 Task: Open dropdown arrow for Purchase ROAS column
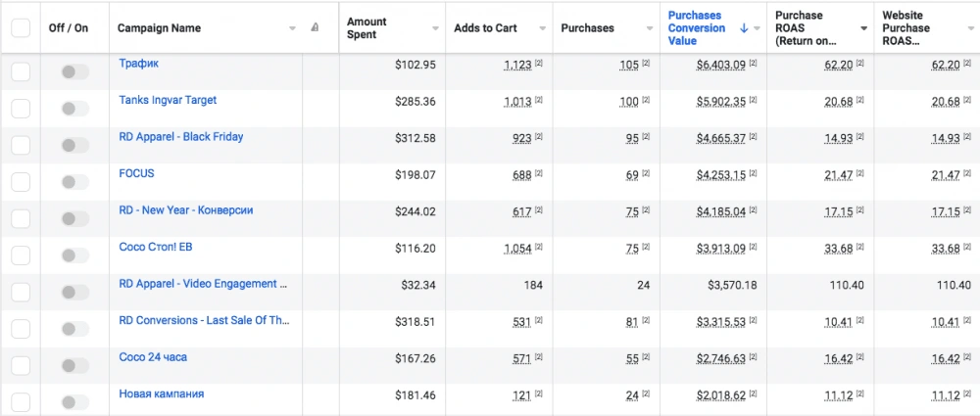click(863, 28)
